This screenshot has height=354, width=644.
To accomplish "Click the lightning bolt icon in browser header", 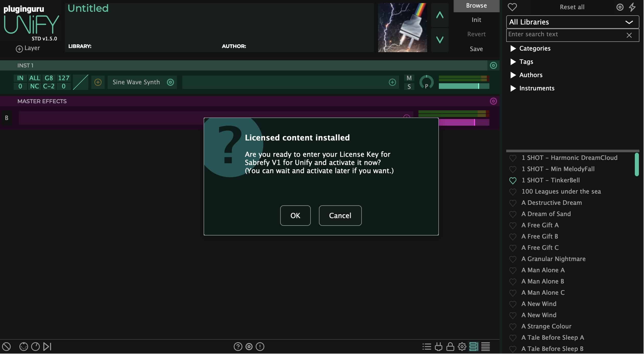I will click(x=632, y=7).
